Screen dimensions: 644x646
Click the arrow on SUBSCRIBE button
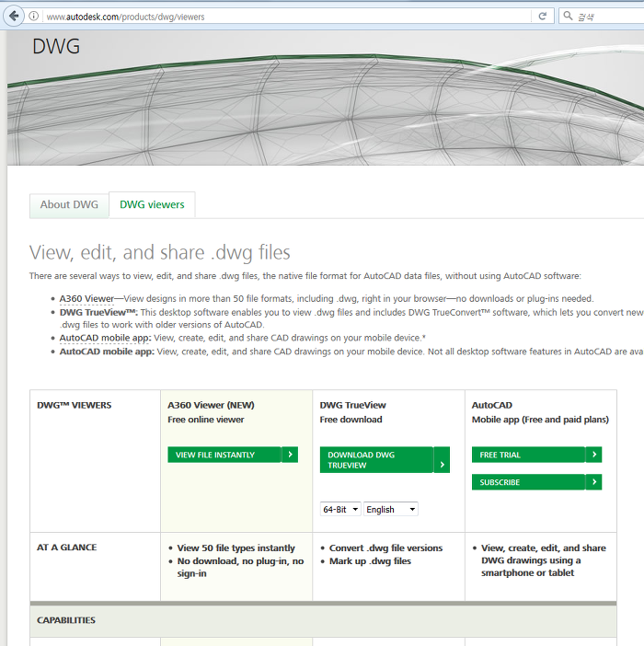[593, 482]
